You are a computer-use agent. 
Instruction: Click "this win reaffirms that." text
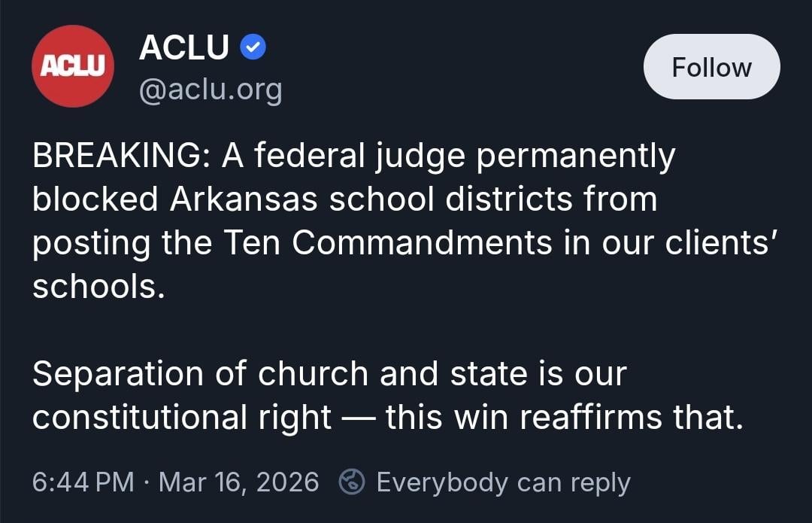coord(564,417)
